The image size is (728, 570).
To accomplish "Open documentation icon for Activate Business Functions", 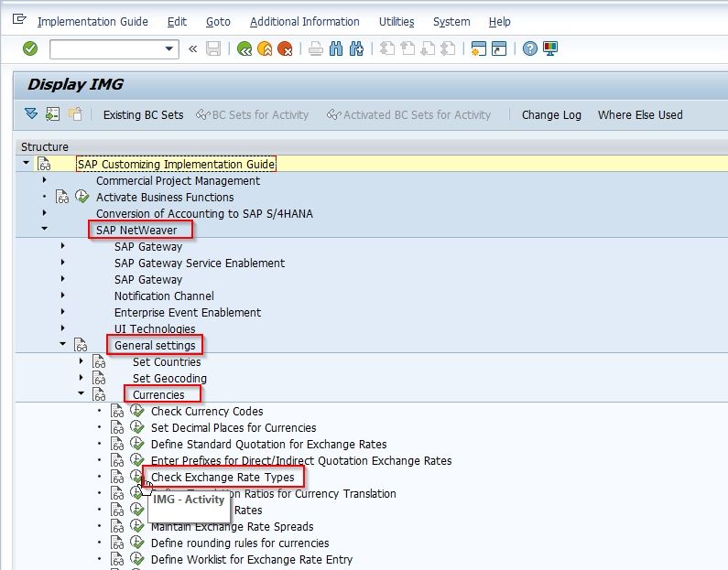I will [x=62, y=197].
